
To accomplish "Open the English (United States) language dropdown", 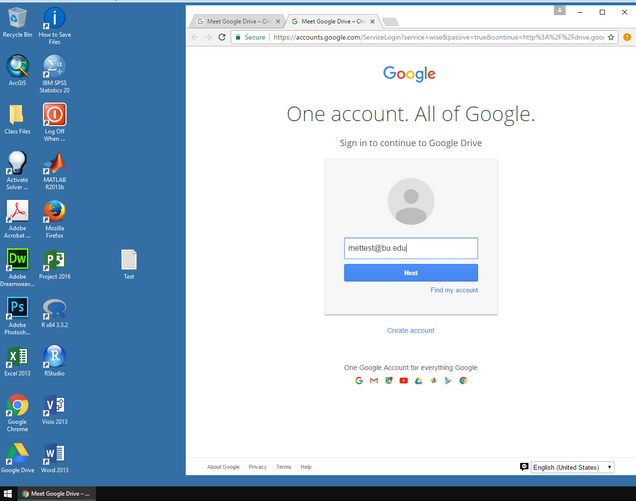I will [x=572, y=467].
